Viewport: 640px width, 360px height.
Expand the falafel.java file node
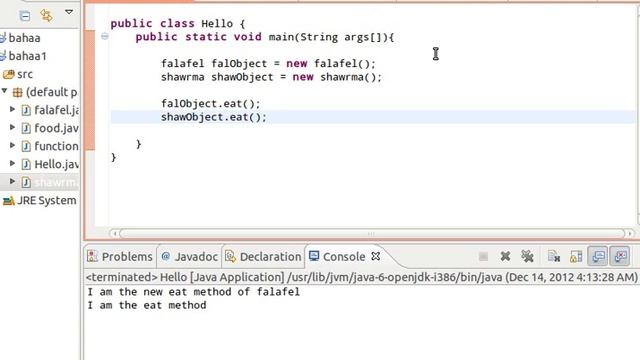pyautogui.click(x=12, y=109)
